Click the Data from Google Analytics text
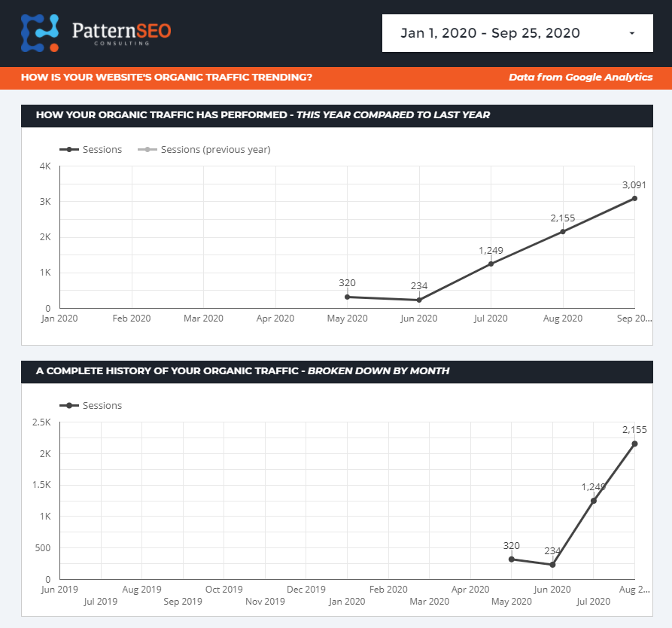This screenshot has height=628, width=672. click(x=580, y=77)
